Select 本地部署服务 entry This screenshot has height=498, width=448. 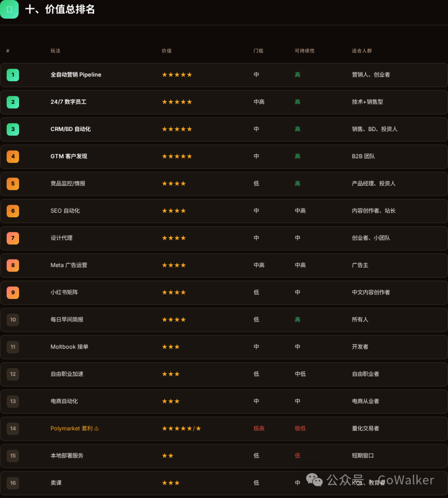coord(67,456)
